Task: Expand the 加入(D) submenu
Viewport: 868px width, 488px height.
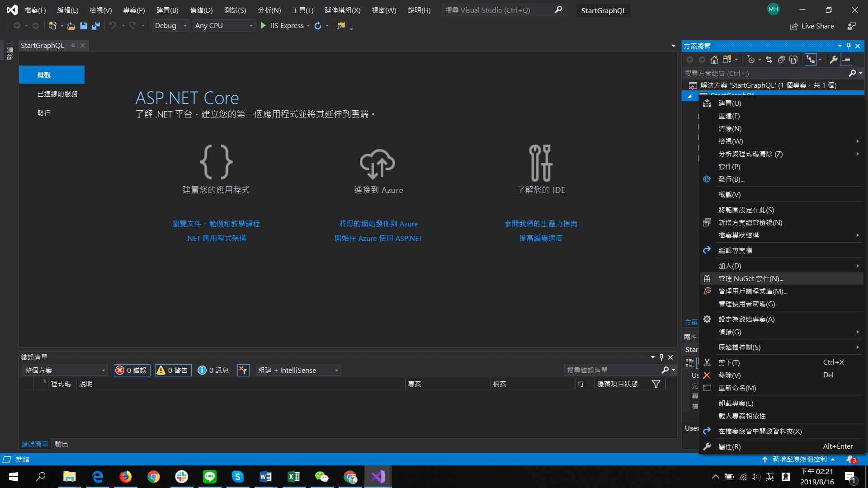Action: [x=782, y=266]
